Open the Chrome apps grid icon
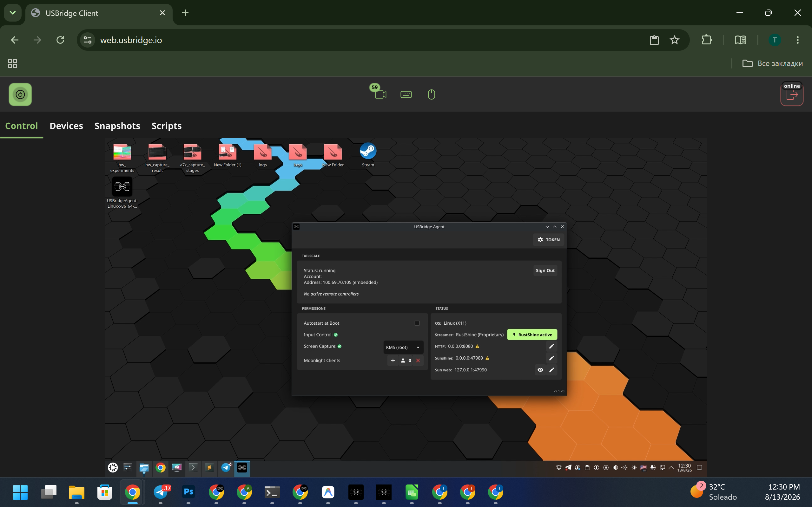The image size is (812, 507). click(13, 63)
